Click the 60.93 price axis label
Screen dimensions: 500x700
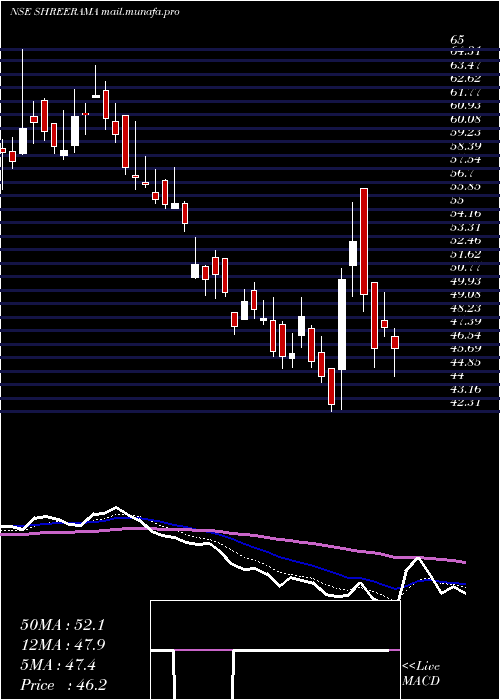click(x=466, y=105)
